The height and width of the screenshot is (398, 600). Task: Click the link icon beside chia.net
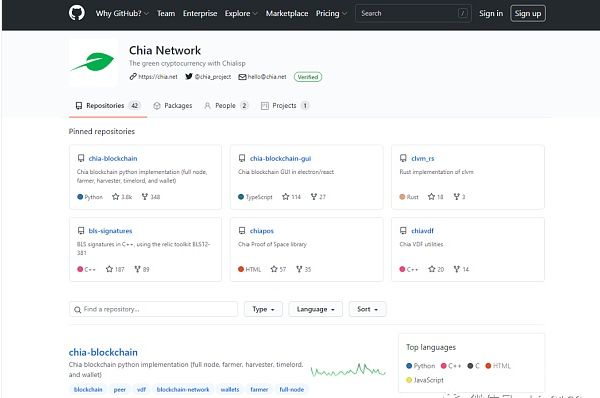(133, 77)
